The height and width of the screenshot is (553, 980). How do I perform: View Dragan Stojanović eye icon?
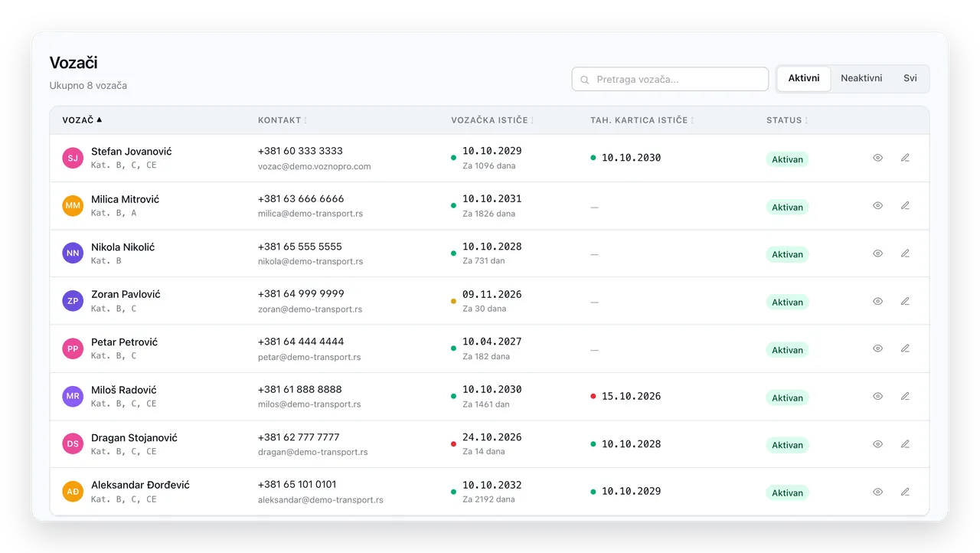[878, 444]
